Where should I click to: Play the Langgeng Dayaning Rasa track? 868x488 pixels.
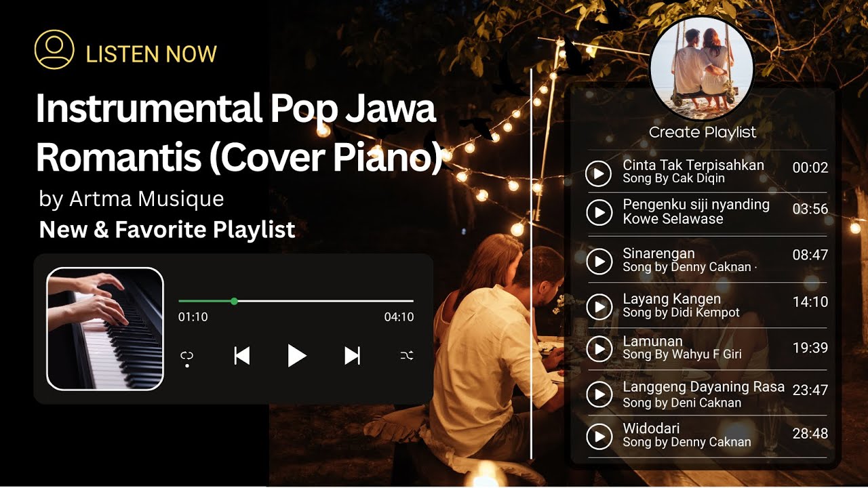(599, 394)
